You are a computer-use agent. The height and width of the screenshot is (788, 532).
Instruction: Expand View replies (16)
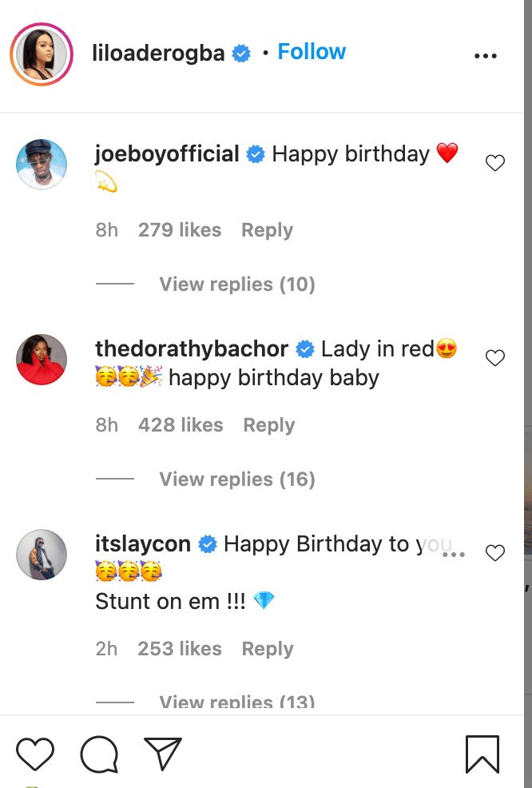(x=236, y=480)
